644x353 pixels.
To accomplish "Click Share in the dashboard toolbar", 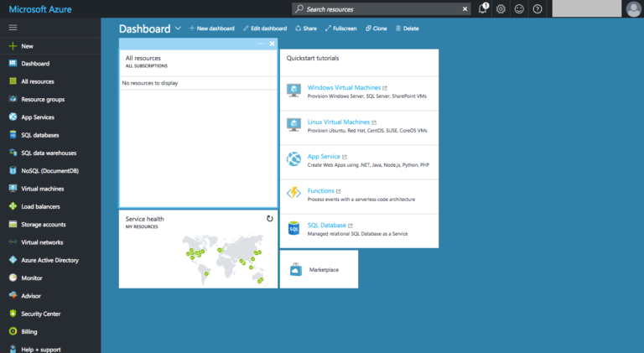I will coord(306,29).
